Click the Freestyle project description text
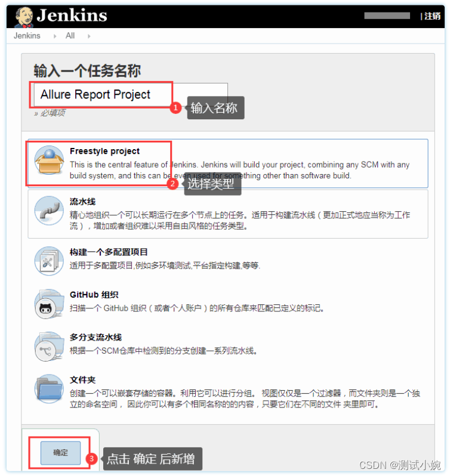Viewport: 450px width, 476px height. 239,170
